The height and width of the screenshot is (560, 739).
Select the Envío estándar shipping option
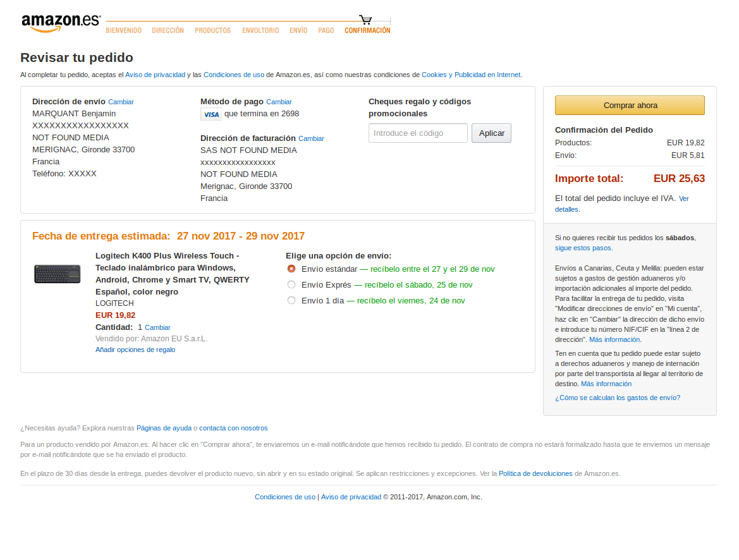[291, 269]
